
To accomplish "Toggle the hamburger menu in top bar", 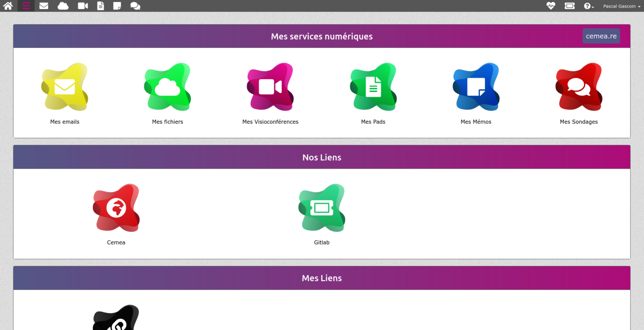I will (x=26, y=6).
